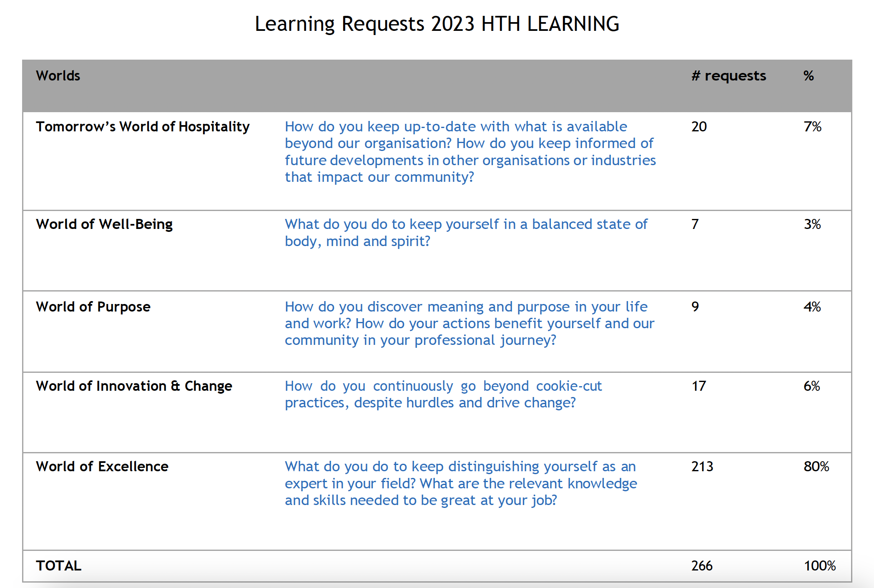The height and width of the screenshot is (588, 874).
Task: Click the balanced state of body question
Action: pyautogui.click(x=466, y=233)
